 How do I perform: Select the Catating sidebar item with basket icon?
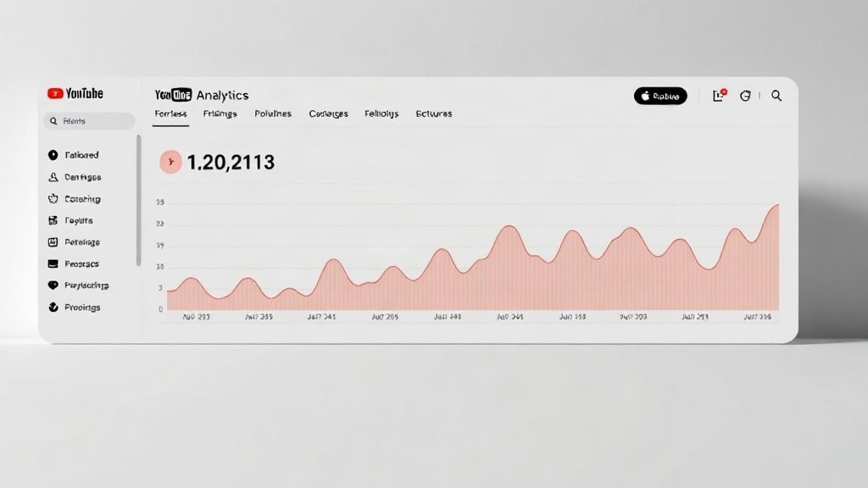(x=75, y=198)
